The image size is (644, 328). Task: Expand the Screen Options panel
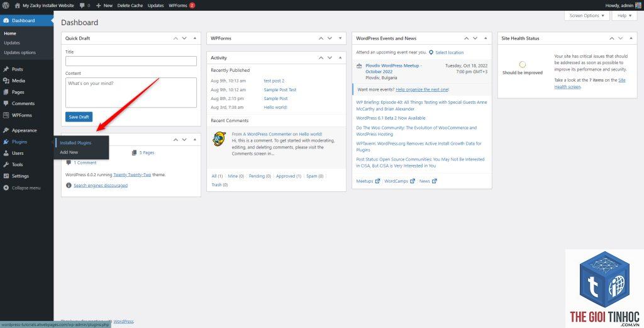[587, 16]
